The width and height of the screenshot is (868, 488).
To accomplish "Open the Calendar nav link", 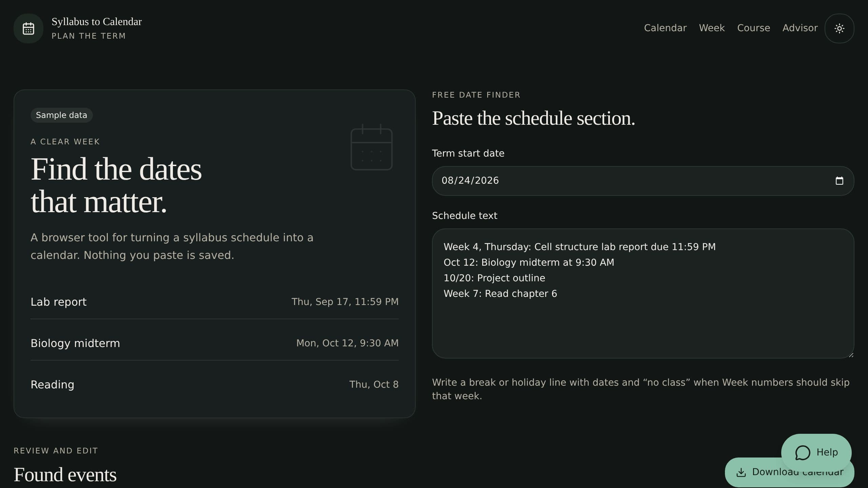I will coord(665,28).
